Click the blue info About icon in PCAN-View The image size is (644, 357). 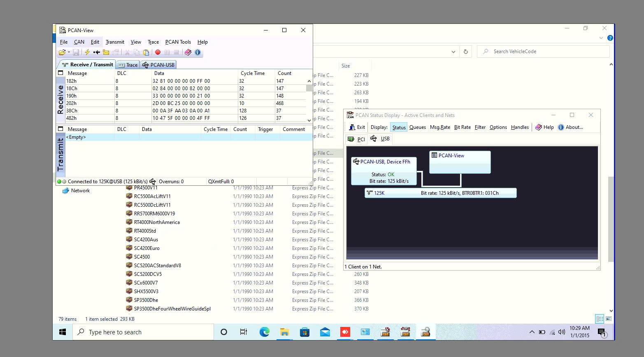[197, 52]
